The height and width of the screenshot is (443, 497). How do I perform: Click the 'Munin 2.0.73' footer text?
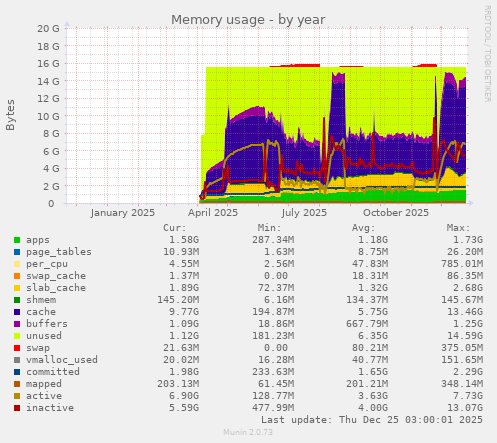248,433
